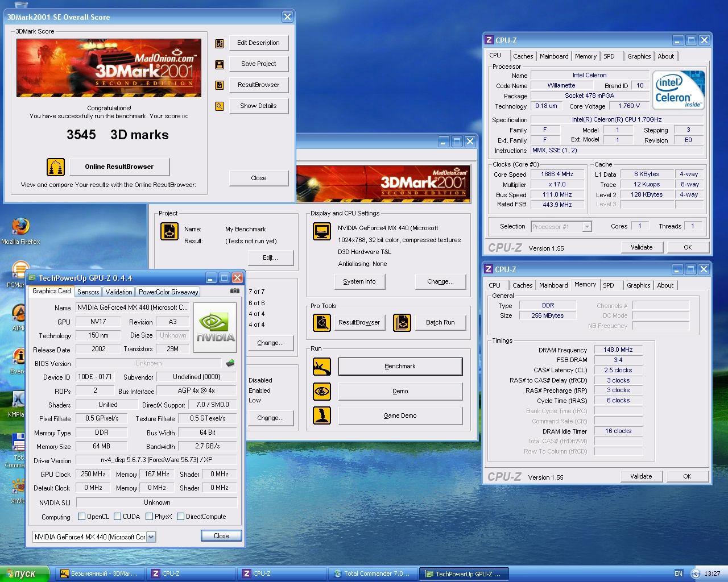Click the Online ResultBrowser button

pyautogui.click(x=119, y=167)
